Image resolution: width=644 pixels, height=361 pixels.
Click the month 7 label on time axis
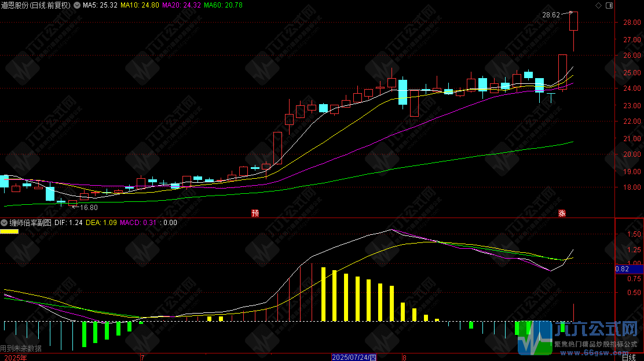142,358
